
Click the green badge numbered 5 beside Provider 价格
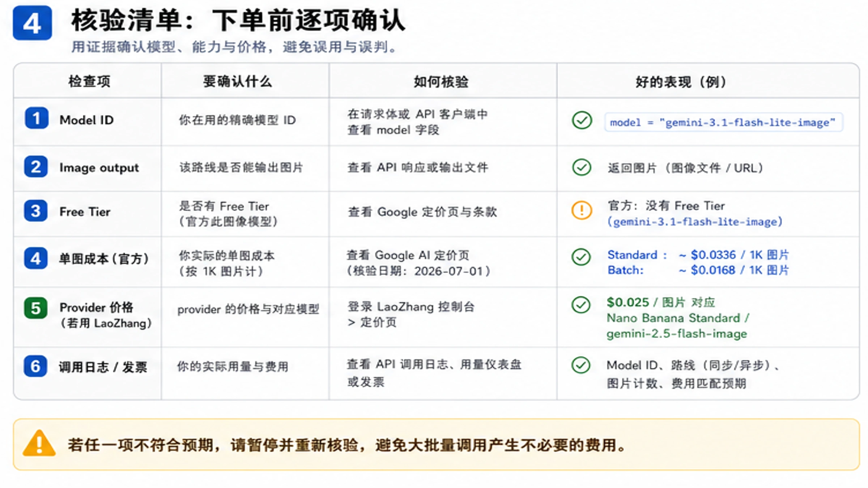36,308
